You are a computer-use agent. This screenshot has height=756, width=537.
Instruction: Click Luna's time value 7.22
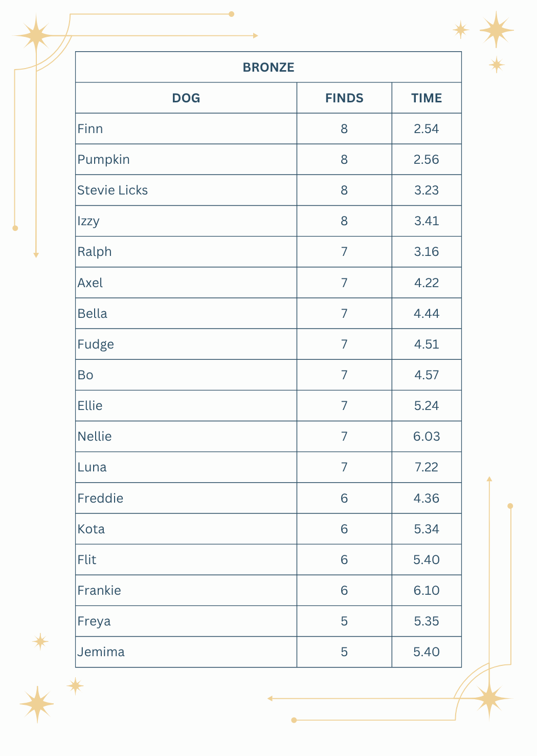(x=427, y=467)
